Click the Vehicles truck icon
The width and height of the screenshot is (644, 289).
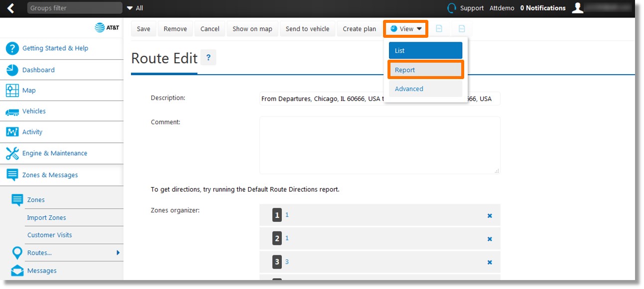(12, 112)
